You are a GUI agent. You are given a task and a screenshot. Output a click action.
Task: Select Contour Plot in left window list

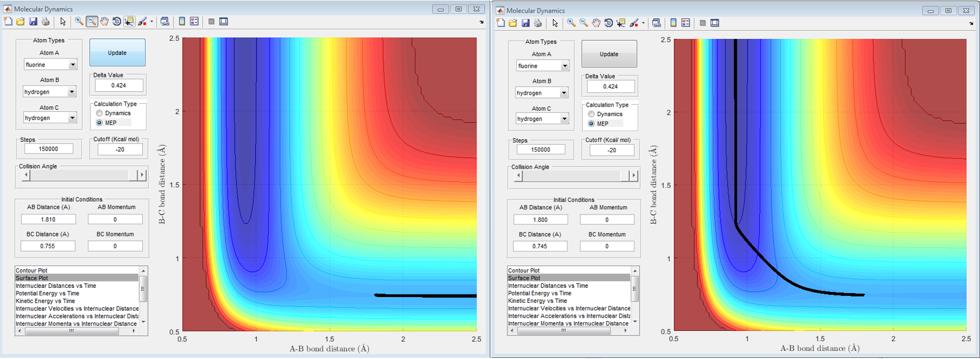point(32,271)
